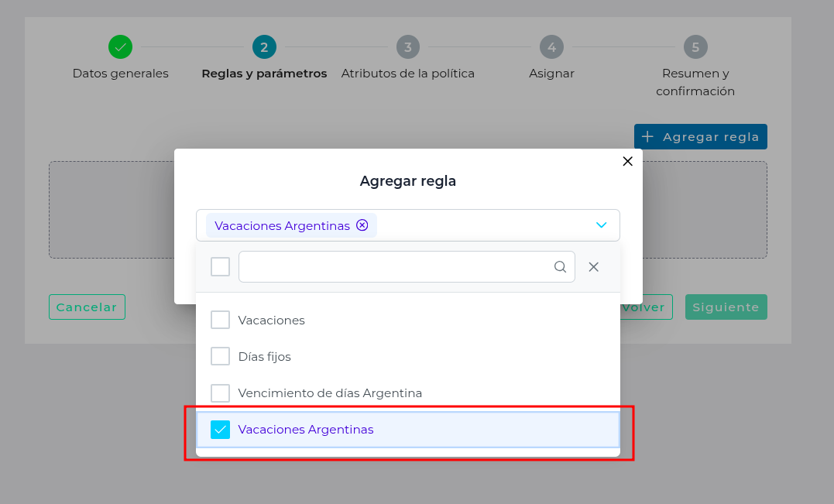
Task: Click the green checkmark step Datos generales
Action: [120, 47]
